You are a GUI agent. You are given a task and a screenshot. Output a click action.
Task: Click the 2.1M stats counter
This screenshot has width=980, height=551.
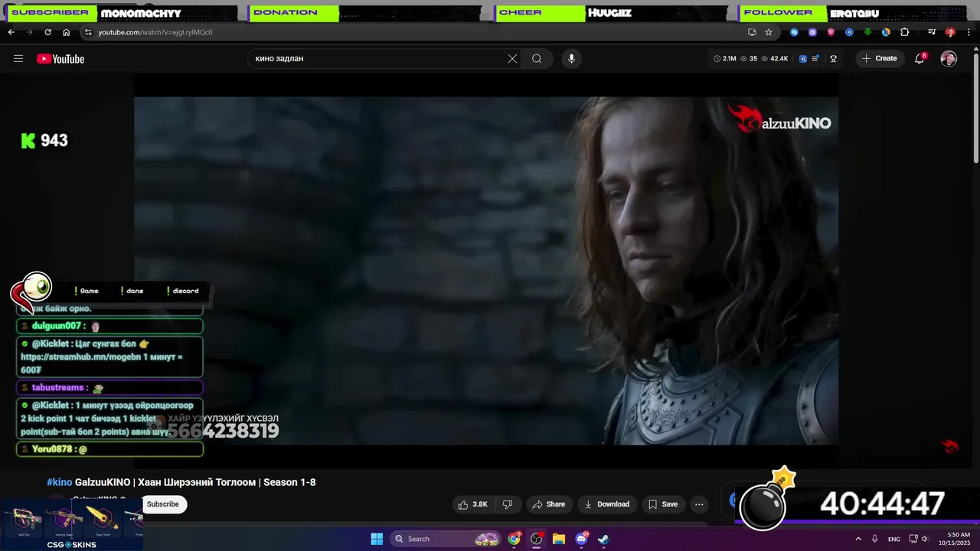pos(725,59)
